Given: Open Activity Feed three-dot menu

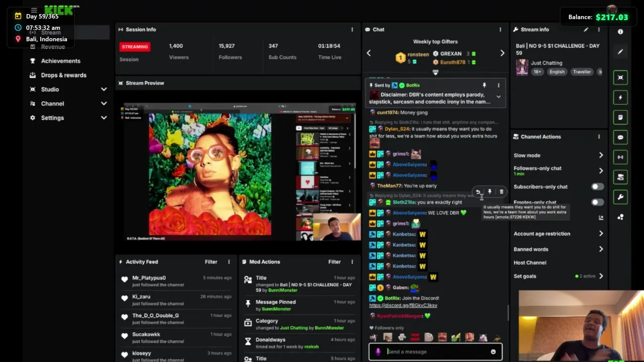Looking at the screenshot, I should pyautogui.click(x=229, y=262).
